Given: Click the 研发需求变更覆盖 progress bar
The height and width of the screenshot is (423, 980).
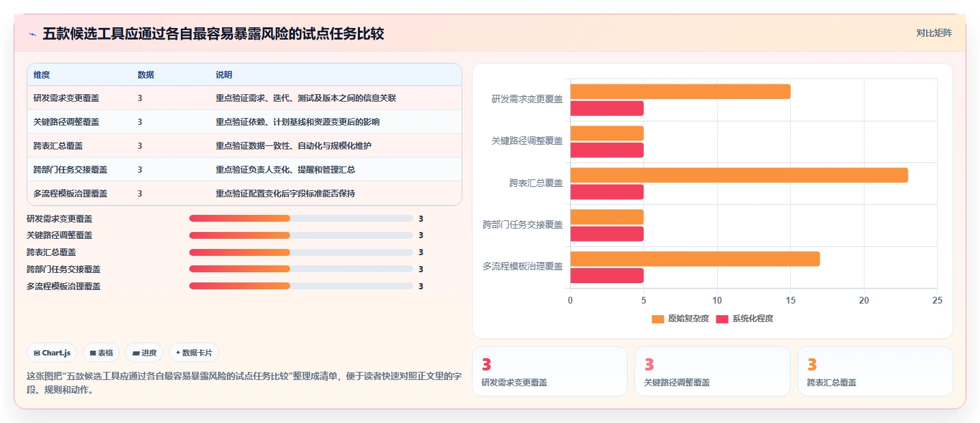Looking at the screenshot, I should tap(301, 218).
